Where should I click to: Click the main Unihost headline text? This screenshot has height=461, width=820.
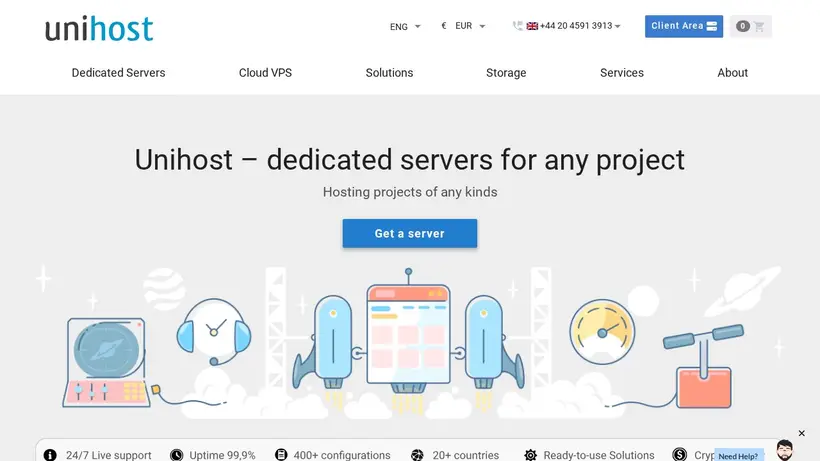point(409,159)
